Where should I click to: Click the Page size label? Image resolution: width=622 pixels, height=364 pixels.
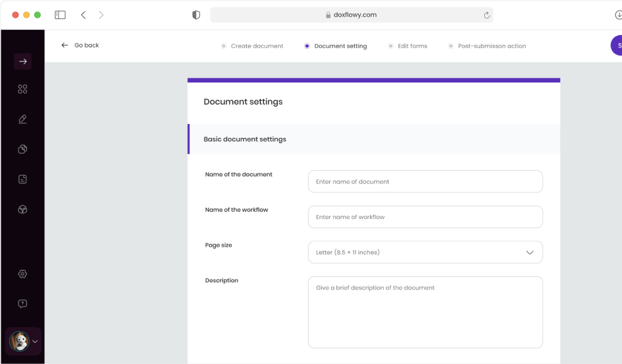click(x=218, y=245)
